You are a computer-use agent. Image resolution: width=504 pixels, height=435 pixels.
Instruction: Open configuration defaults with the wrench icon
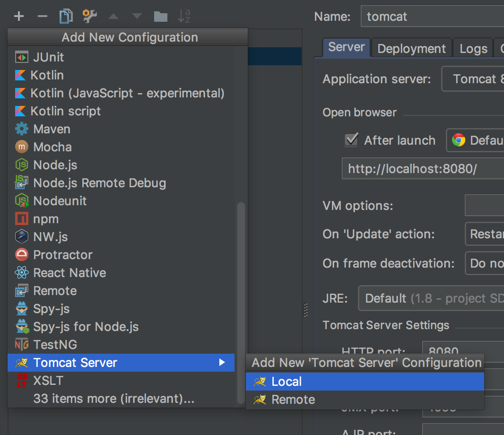pos(89,16)
